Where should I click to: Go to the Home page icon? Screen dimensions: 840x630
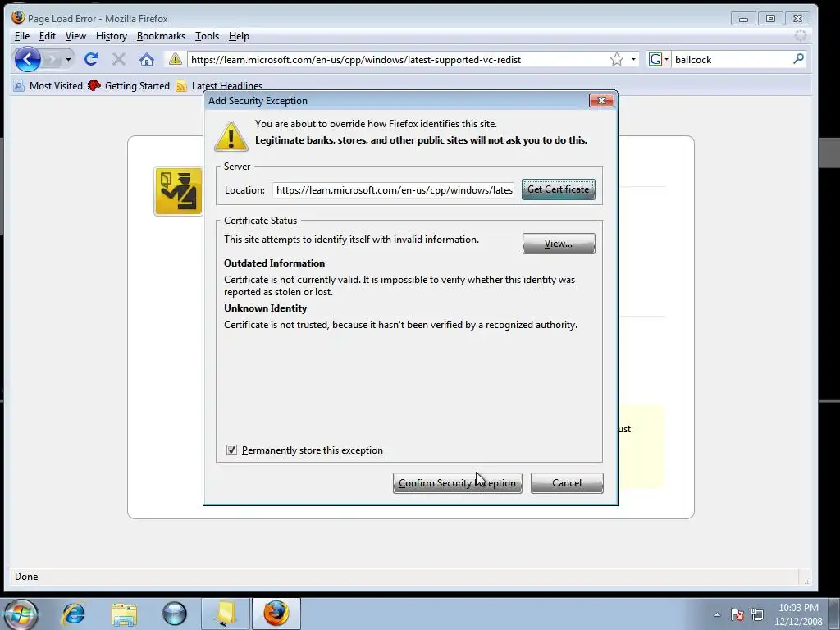click(146, 59)
